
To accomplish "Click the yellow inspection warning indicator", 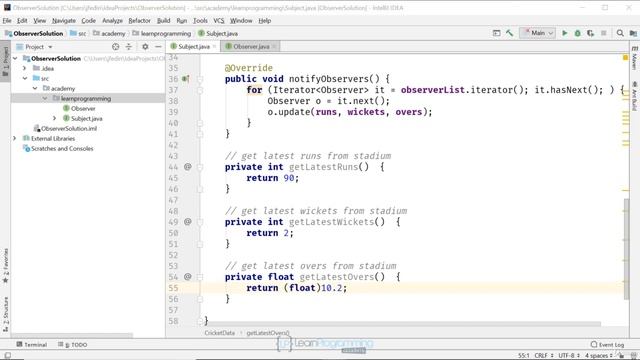I will pyautogui.click(x=625, y=58).
